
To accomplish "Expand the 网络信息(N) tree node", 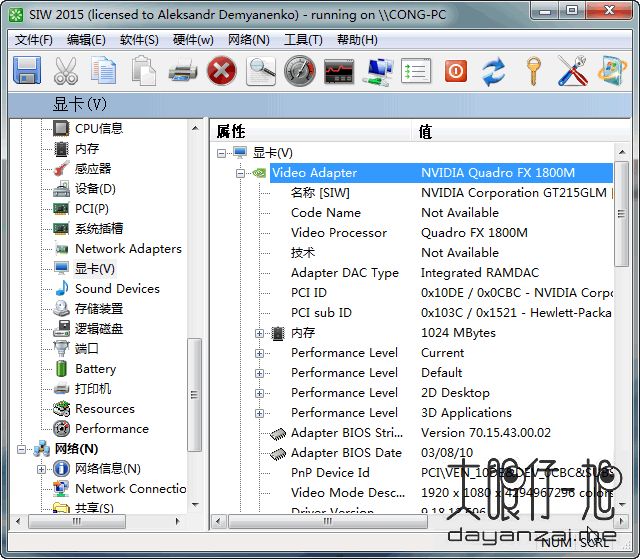I will [x=41, y=469].
